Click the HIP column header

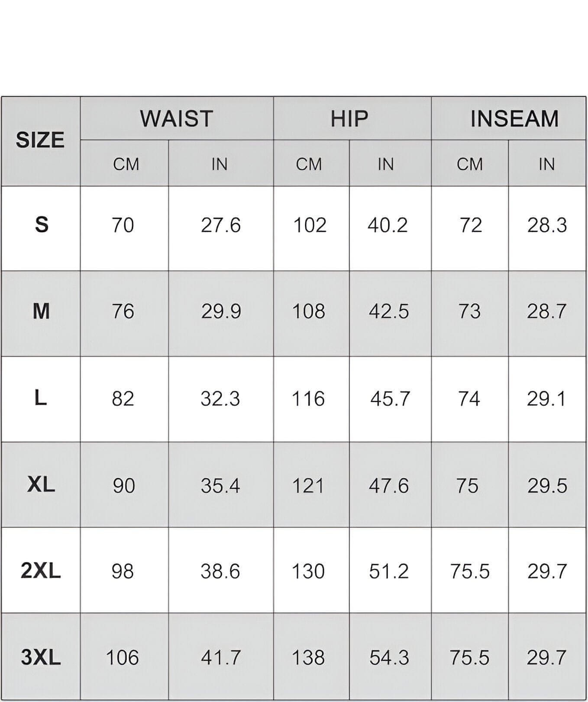coord(349,119)
